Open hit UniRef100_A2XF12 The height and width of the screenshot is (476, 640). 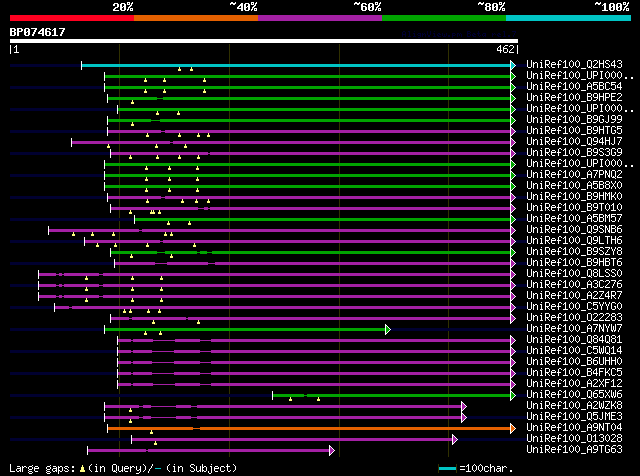coord(574,384)
